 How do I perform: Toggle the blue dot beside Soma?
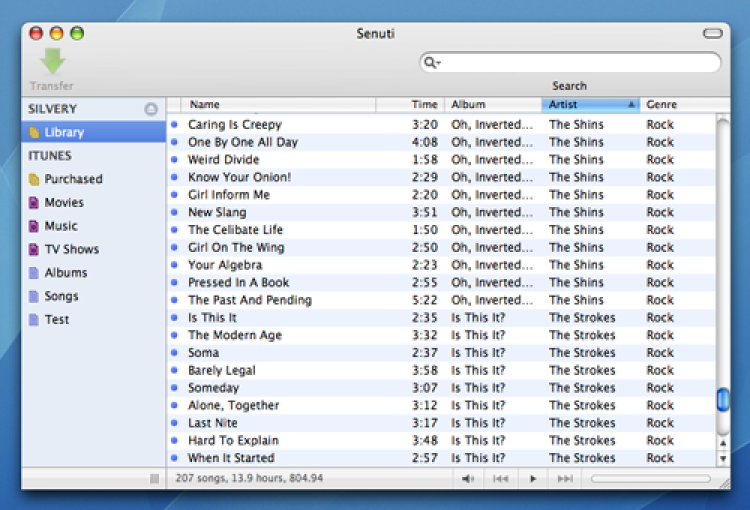174,353
